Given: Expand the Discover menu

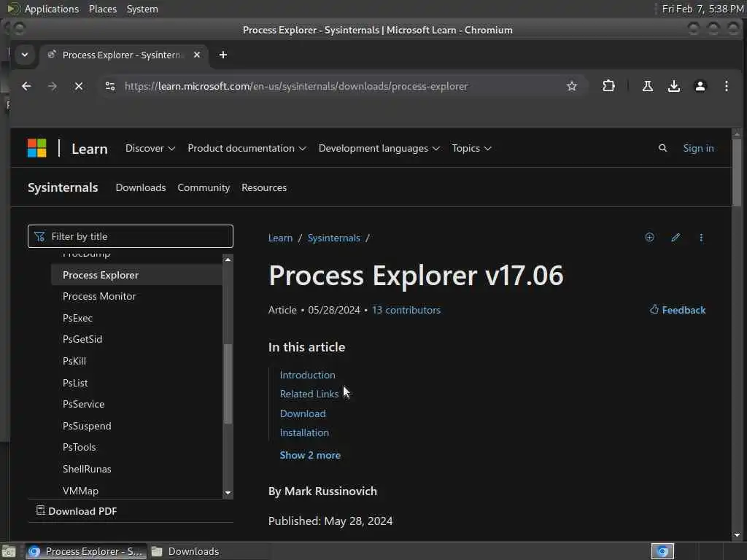Looking at the screenshot, I should click(x=150, y=148).
